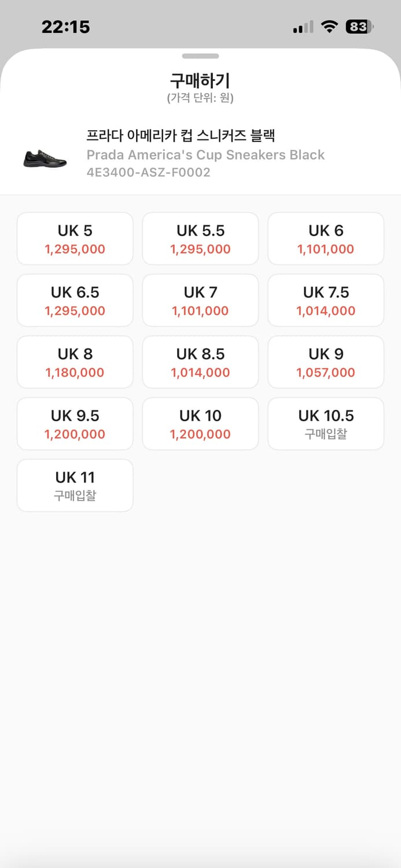Screen dimensions: 401x868
Task: Choose the UK 9.5 size button
Action: click(x=75, y=424)
